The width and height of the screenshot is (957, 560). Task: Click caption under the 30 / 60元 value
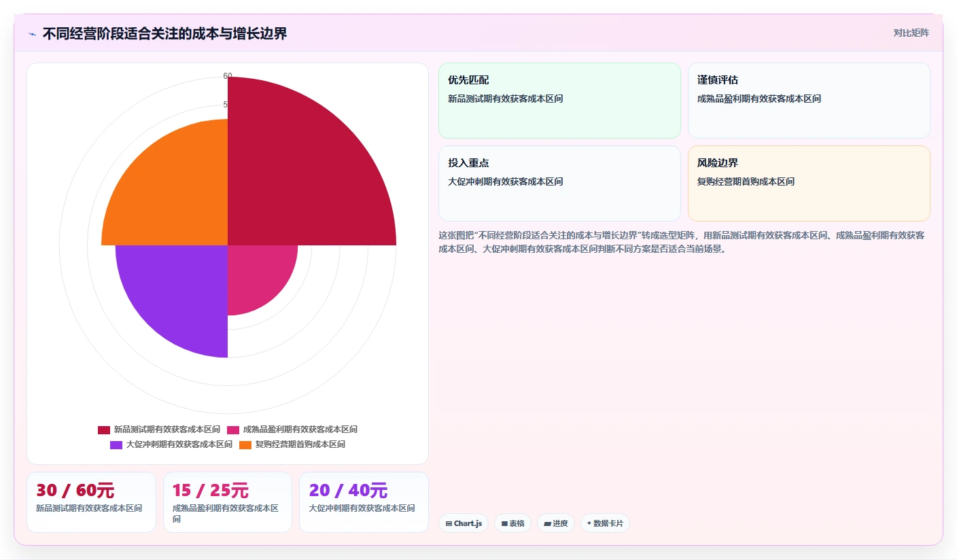[x=89, y=508]
